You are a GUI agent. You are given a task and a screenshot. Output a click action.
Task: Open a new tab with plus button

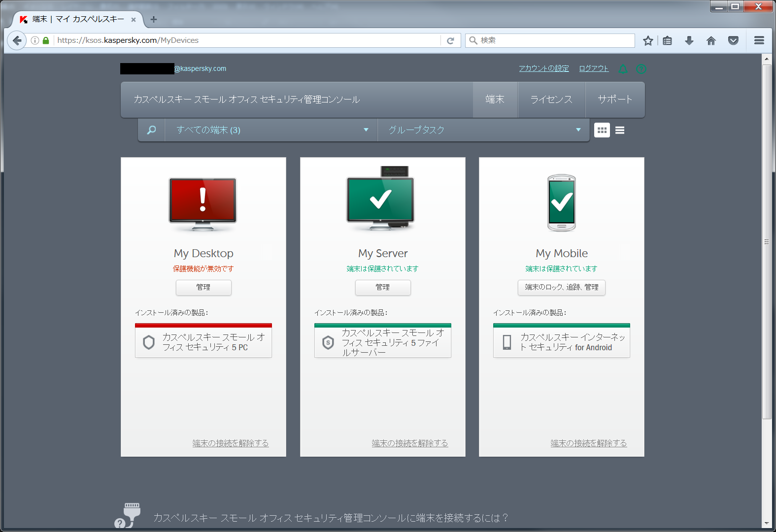[x=154, y=19]
